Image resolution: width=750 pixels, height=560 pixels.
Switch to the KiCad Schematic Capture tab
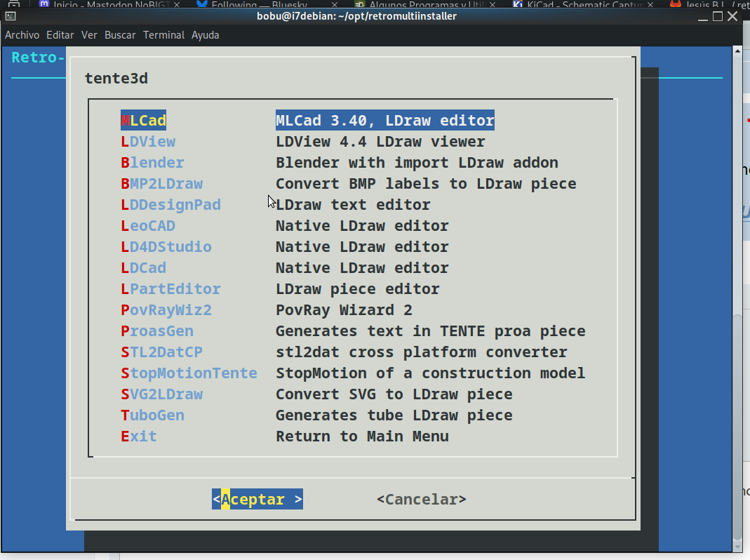coord(581,4)
